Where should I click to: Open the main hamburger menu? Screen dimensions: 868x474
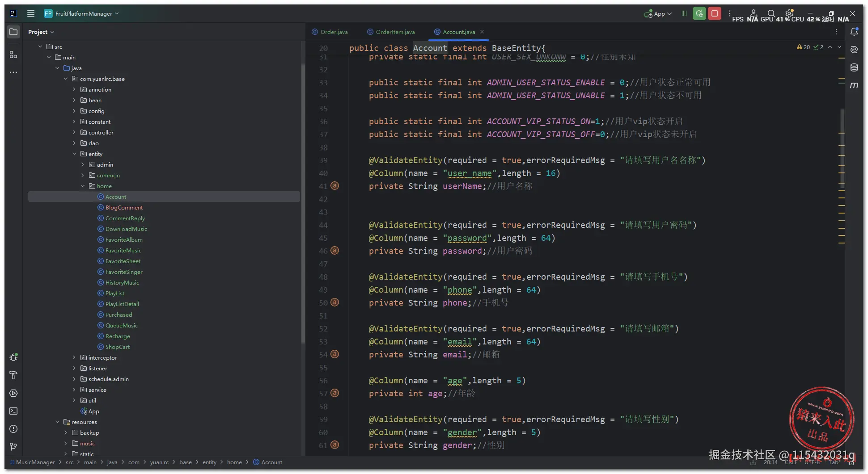coord(31,13)
